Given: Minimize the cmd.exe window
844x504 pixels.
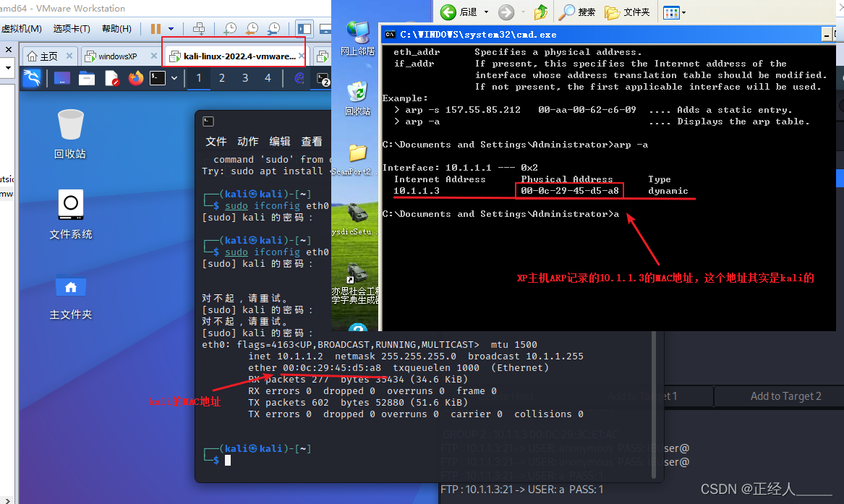Looking at the screenshot, I should [x=827, y=35].
